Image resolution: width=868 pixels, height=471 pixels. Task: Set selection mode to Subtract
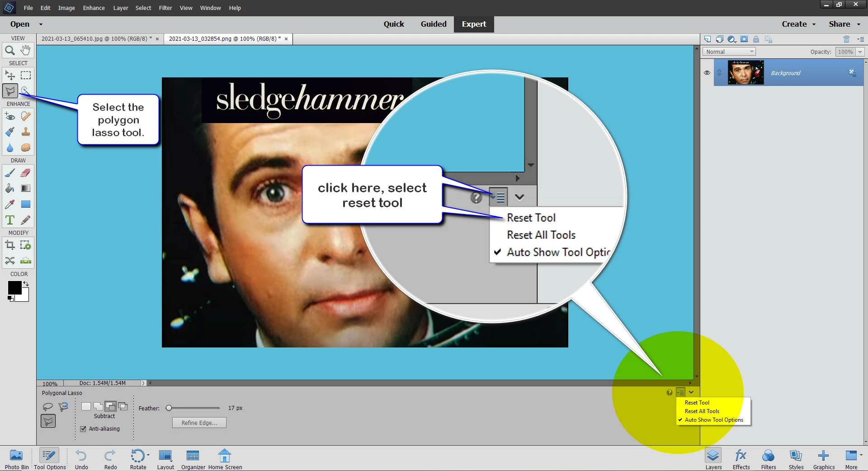coord(110,406)
